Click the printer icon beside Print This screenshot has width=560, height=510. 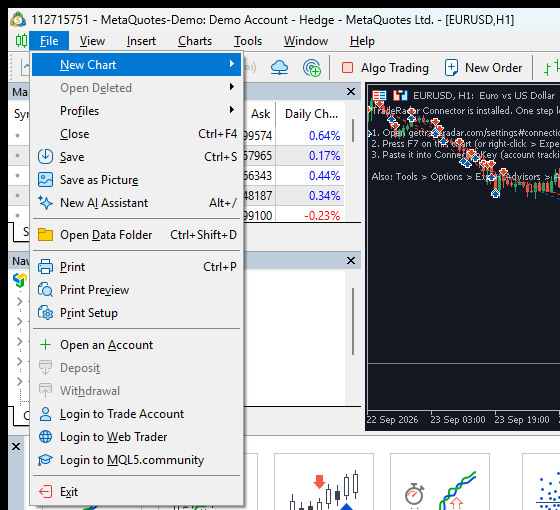pyautogui.click(x=45, y=267)
